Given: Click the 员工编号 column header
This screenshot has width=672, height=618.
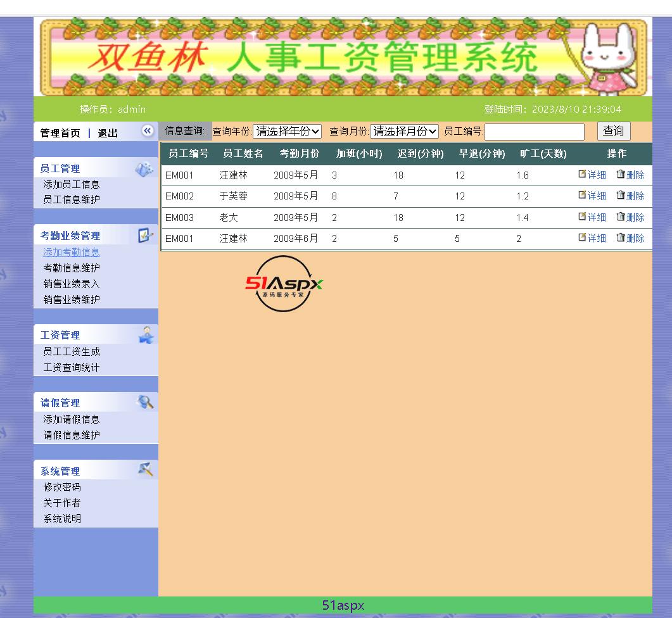Looking at the screenshot, I should click(189, 153).
